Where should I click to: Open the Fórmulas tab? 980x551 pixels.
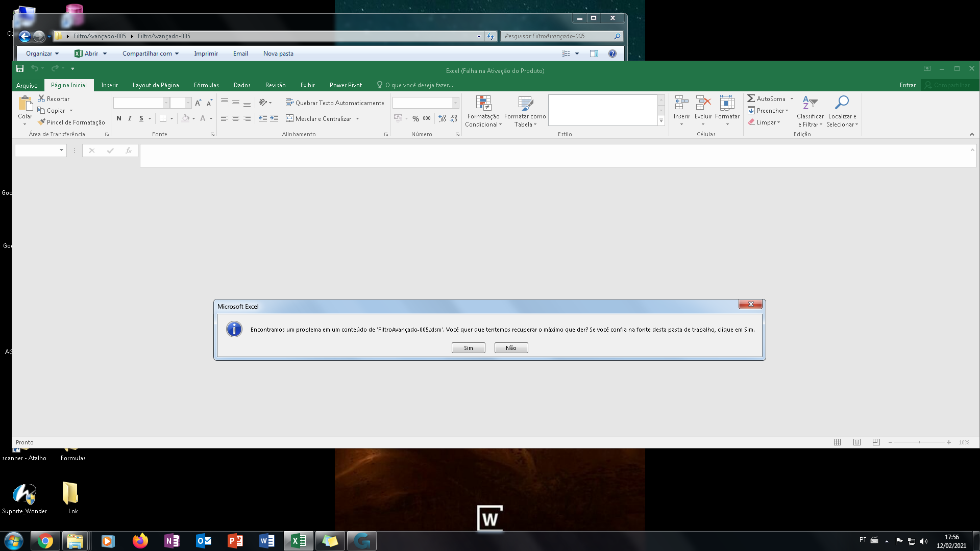pyautogui.click(x=206, y=85)
